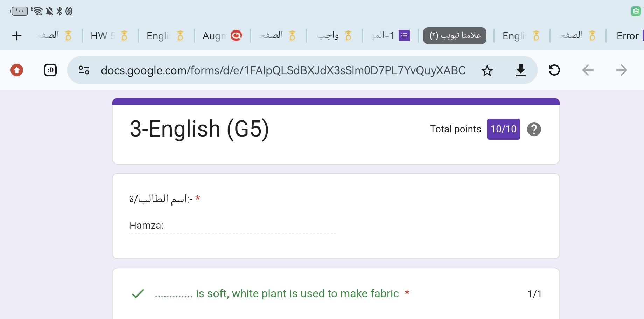Reload the page
This screenshot has width=644, height=319.
point(554,70)
